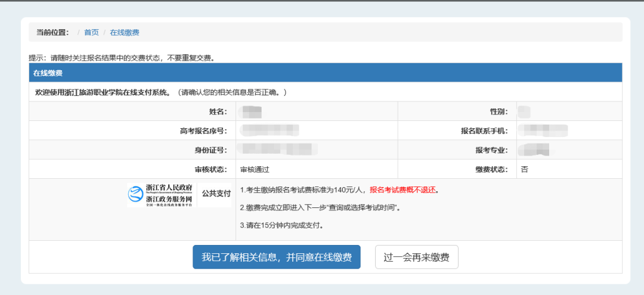Select the 提示 notice about duplicate payment
The image size is (644, 295).
122,58
